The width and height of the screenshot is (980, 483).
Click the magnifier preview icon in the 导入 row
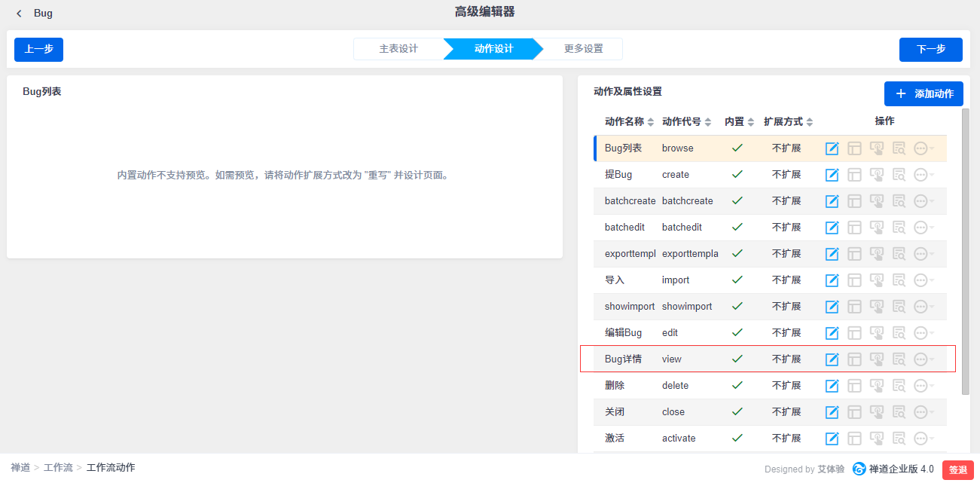point(899,280)
